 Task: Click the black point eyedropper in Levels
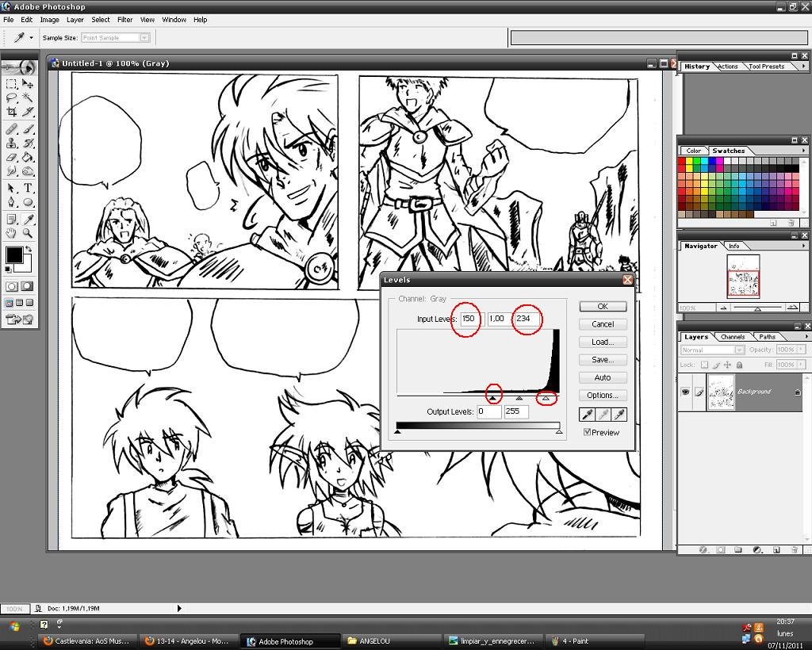tap(588, 414)
